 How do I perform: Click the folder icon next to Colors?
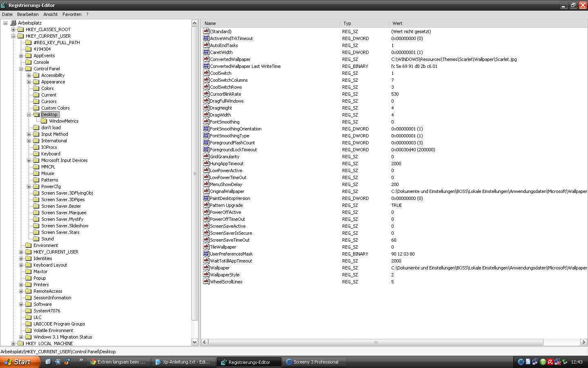click(x=36, y=88)
